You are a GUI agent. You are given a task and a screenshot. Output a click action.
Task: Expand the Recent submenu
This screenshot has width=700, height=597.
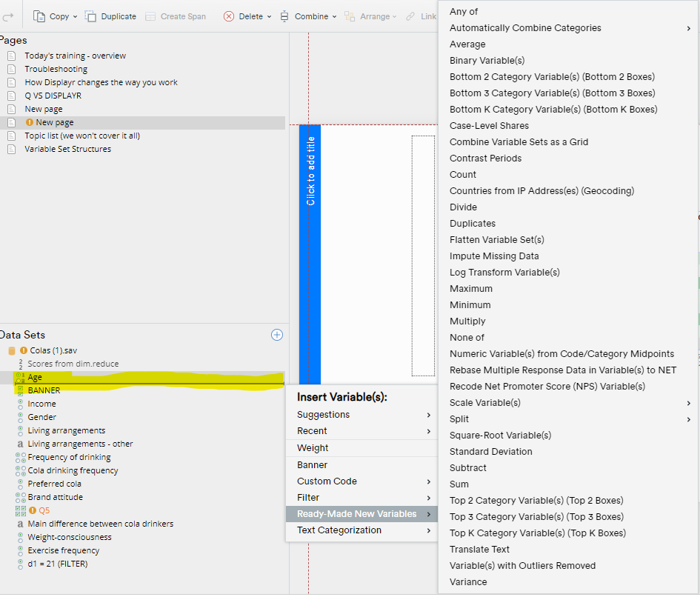pyautogui.click(x=429, y=431)
